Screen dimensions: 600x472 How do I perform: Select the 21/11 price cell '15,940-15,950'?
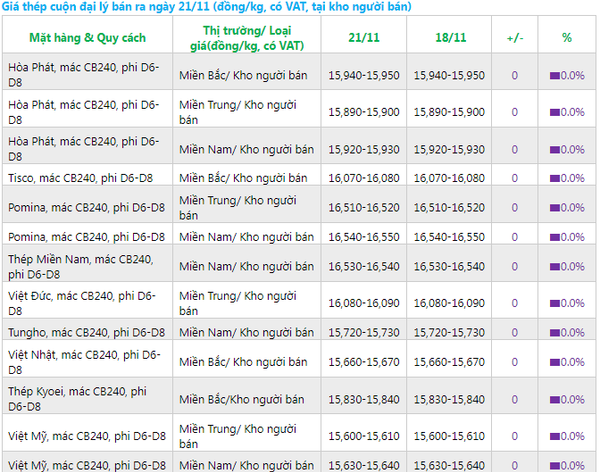click(364, 75)
